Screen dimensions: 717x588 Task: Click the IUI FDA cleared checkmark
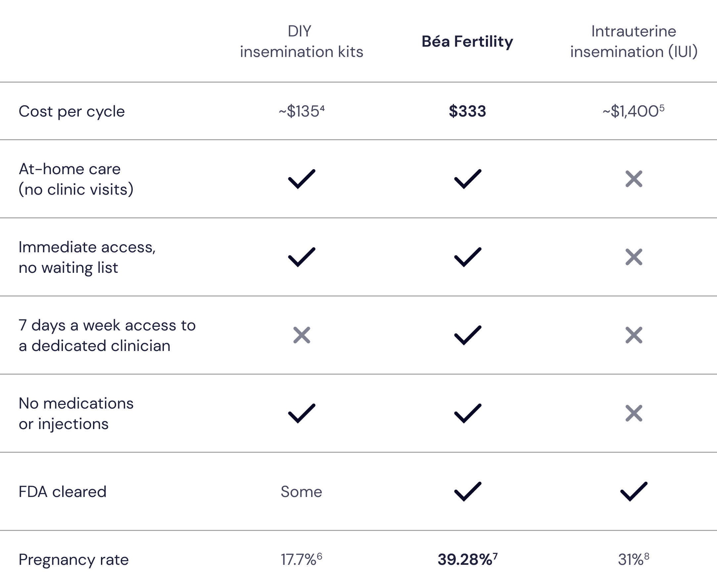click(634, 491)
